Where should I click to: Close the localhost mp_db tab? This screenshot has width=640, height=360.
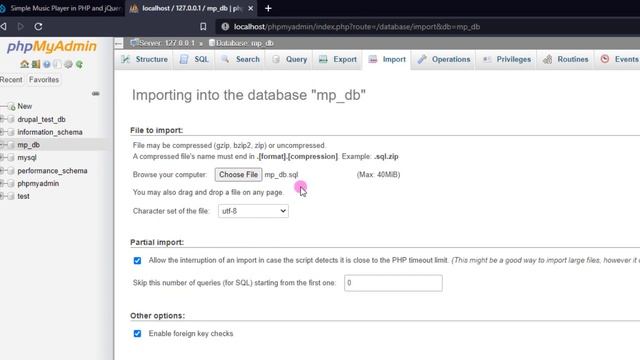(251, 8)
